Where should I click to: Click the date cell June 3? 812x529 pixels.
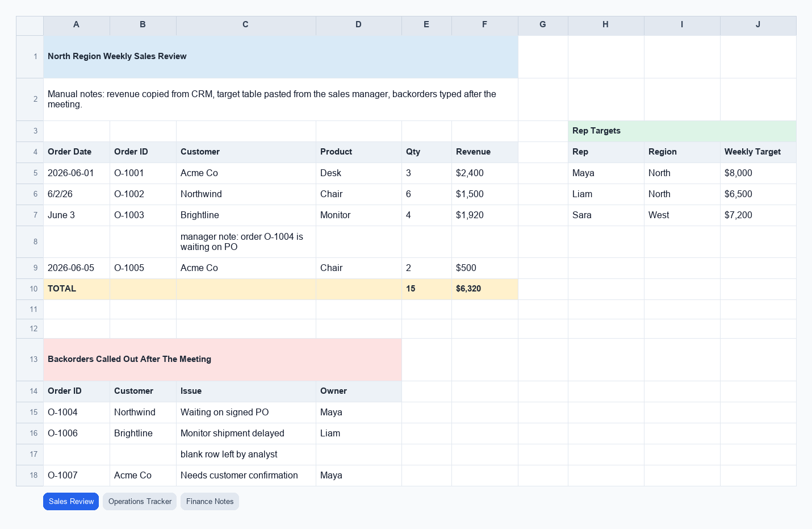point(77,215)
